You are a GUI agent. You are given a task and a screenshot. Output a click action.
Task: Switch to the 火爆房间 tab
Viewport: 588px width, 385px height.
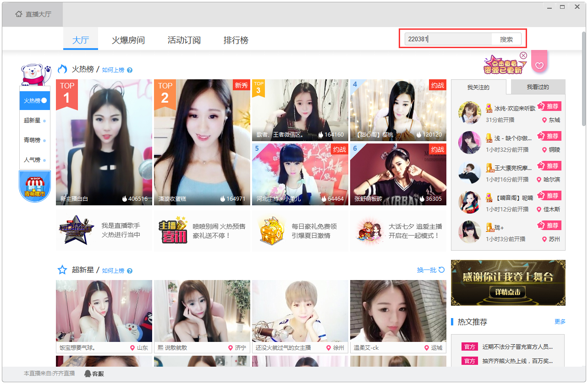point(128,40)
